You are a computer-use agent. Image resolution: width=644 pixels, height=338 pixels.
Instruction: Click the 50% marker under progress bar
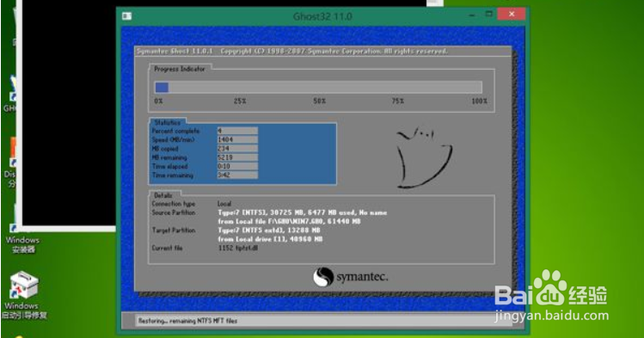point(320,101)
